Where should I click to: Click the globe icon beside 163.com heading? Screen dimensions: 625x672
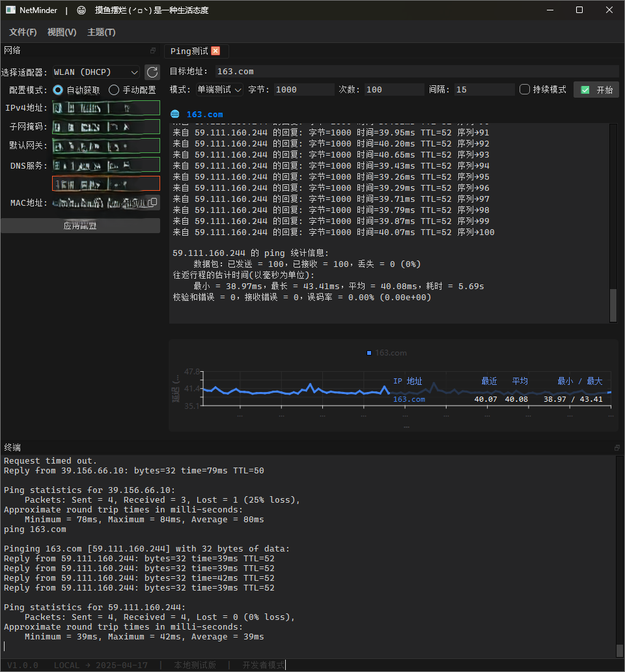click(174, 114)
